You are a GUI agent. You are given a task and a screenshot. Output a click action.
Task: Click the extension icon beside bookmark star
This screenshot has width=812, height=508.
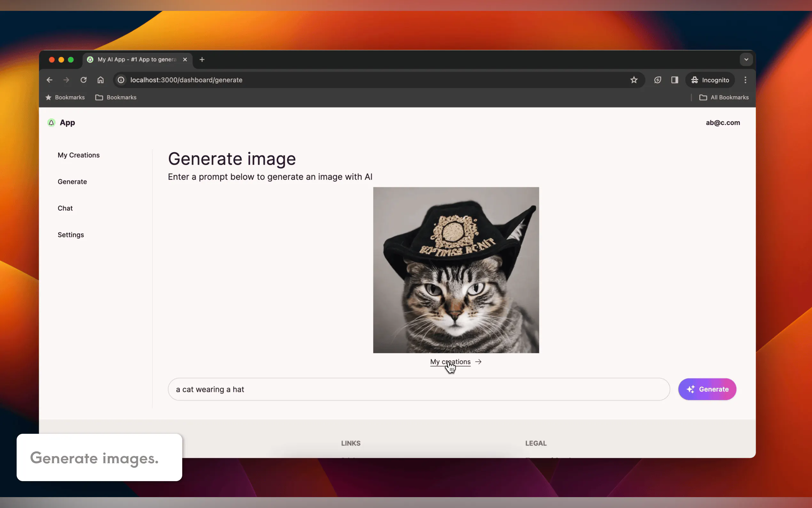657,80
